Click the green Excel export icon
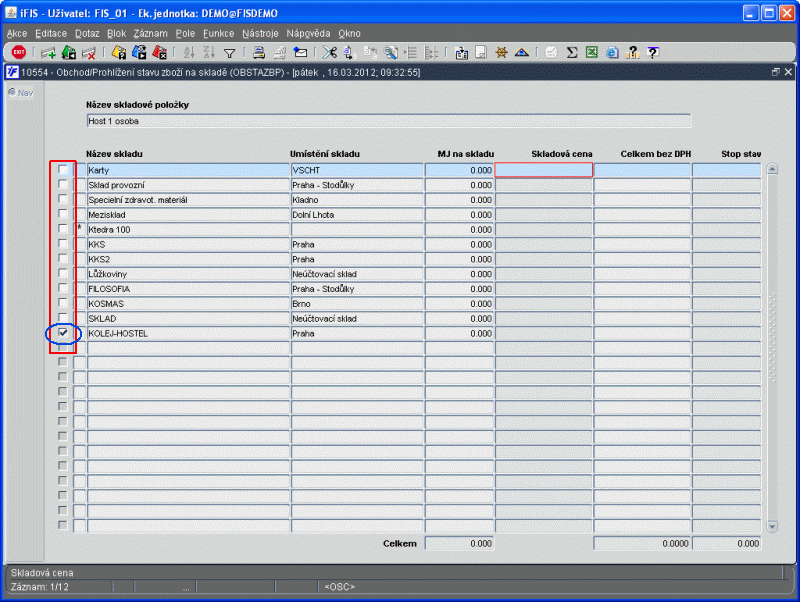The image size is (800, 602). (592, 53)
